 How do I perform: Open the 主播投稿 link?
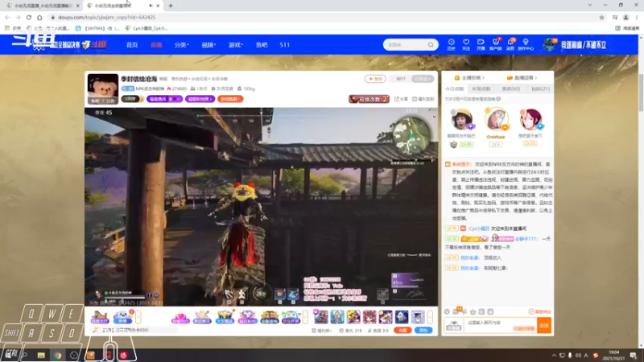pos(469,77)
